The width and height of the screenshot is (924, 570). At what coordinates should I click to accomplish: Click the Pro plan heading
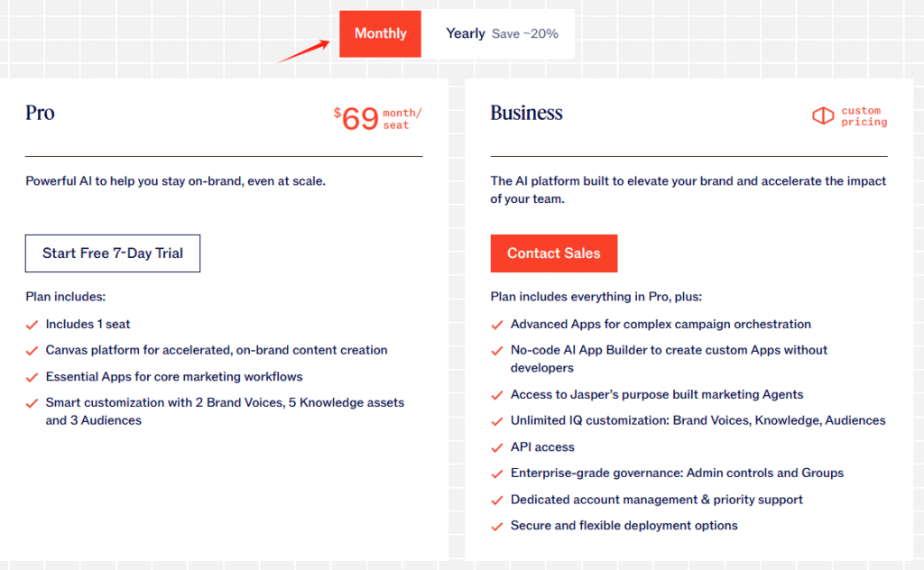pos(41,113)
